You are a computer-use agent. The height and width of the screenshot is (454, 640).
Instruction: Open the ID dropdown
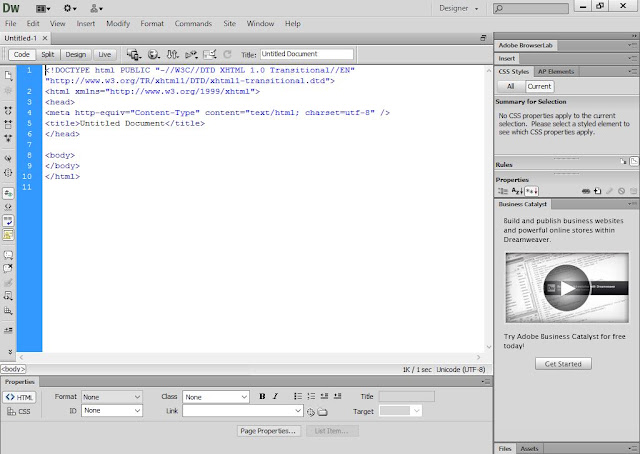pos(111,410)
